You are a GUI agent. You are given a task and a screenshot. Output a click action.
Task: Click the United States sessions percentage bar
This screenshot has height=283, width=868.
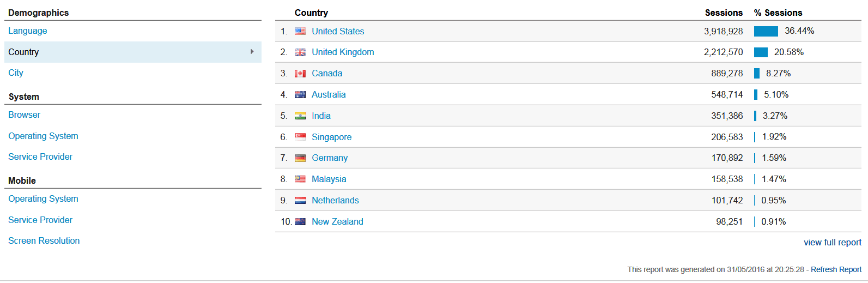766,31
